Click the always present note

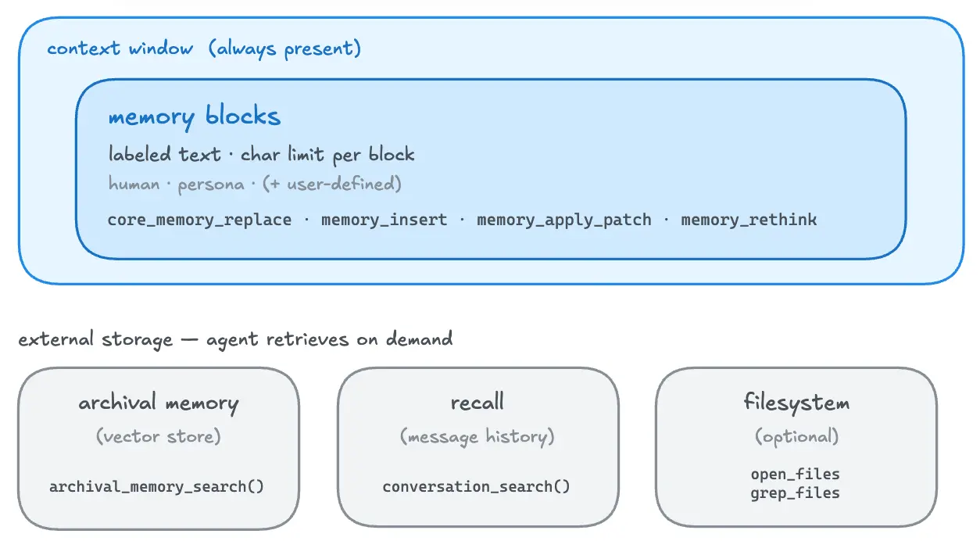click(285, 48)
